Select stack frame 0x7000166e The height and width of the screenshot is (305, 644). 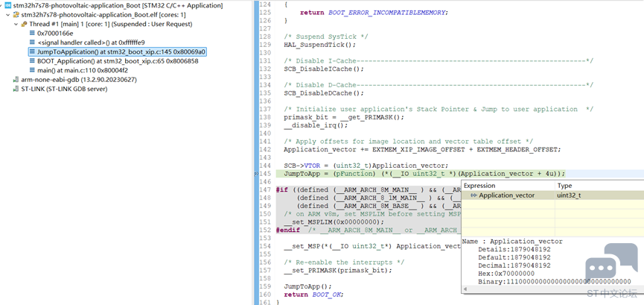(x=55, y=34)
